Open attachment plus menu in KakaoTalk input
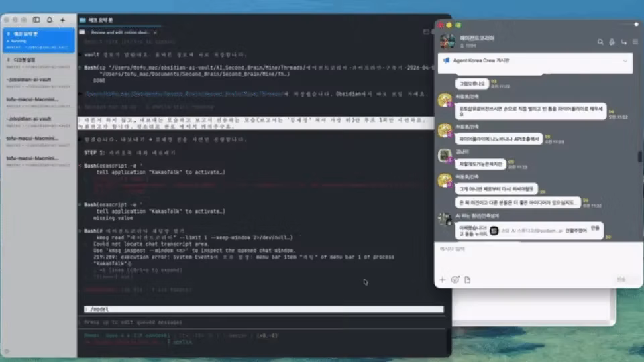The height and width of the screenshot is (362, 644). [442, 280]
